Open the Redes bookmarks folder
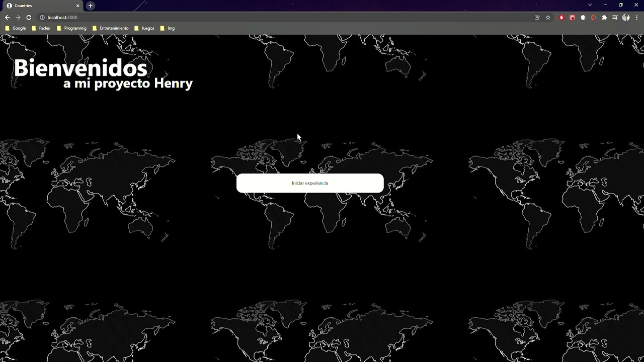Screen dimensions: 644x362 pos(41,28)
